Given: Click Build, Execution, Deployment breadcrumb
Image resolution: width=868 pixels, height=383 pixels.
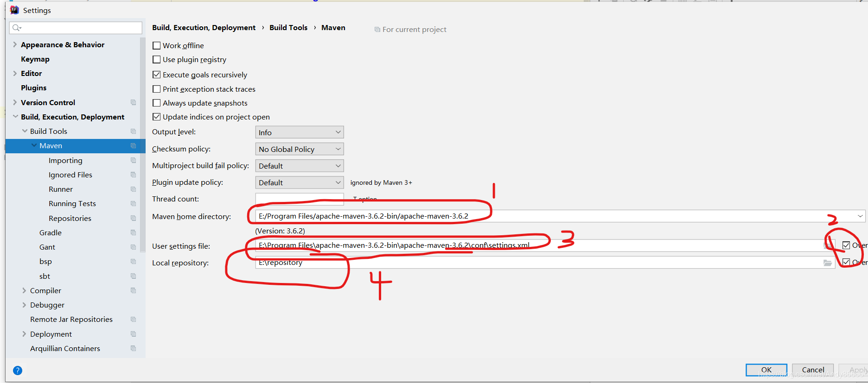Looking at the screenshot, I should coord(204,27).
